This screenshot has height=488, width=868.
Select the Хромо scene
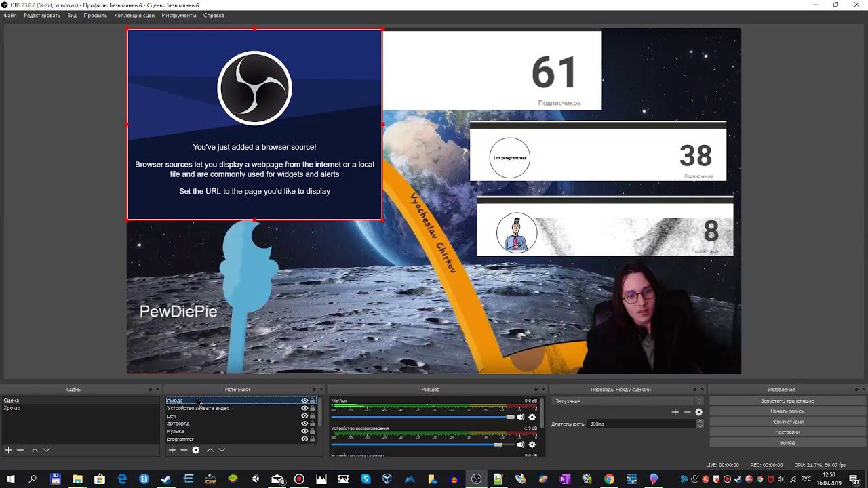[80, 408]
